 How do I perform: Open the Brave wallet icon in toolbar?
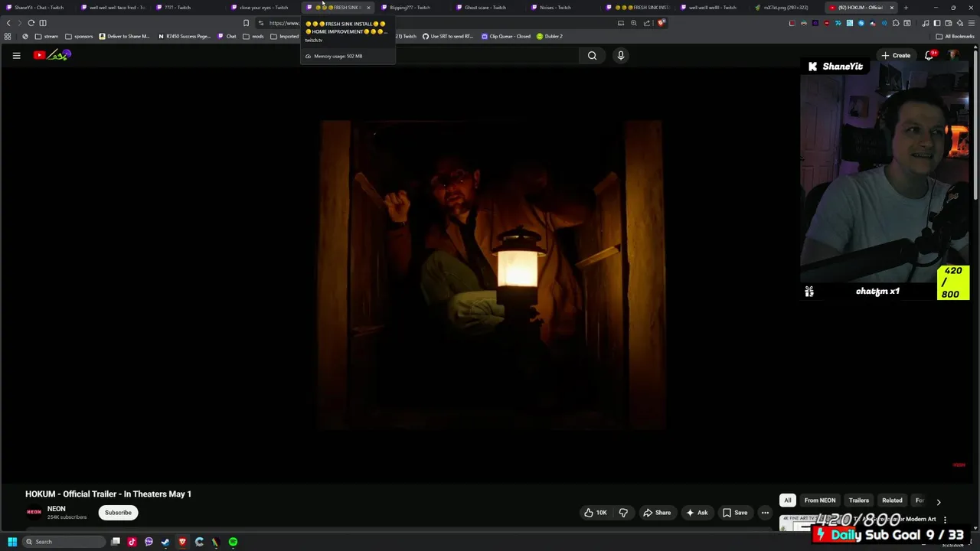coord(948,23)
